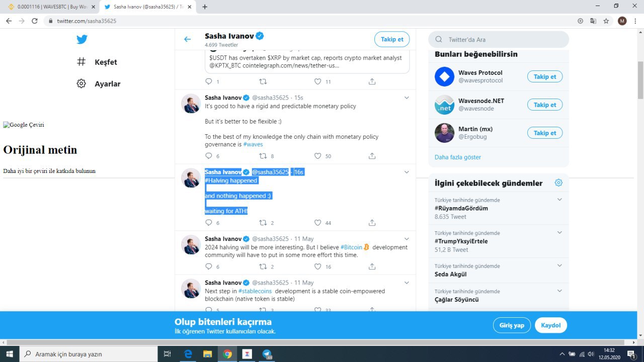
Task: Like the 'rigid and predictable monetary policy' tweet
Action: click(x=317, y=156)
